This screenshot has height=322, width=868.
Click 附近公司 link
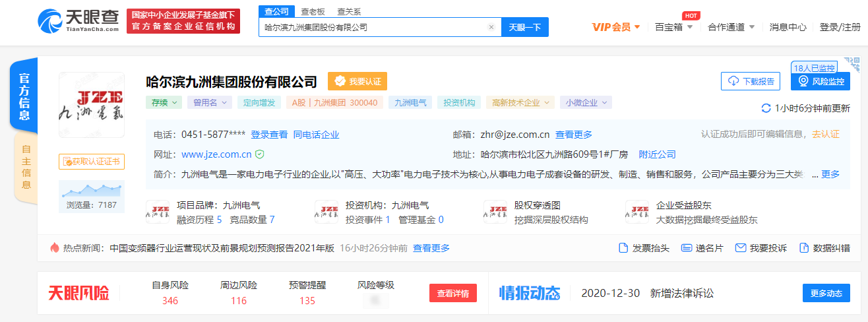click(x=658, y=154)
